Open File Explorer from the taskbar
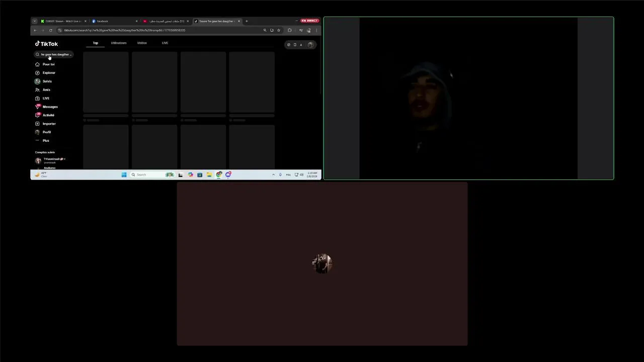Image resolution: width=644 pixels, height=362 pixels. (209, 174)
